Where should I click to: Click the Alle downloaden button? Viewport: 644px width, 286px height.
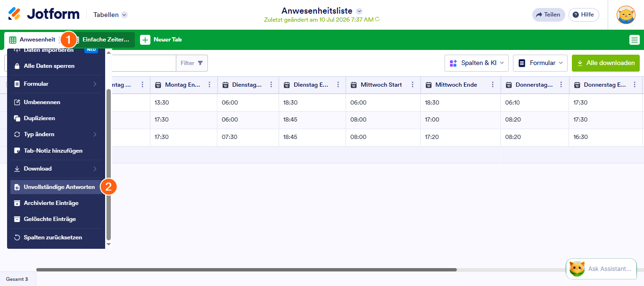[x=606, y=63]
